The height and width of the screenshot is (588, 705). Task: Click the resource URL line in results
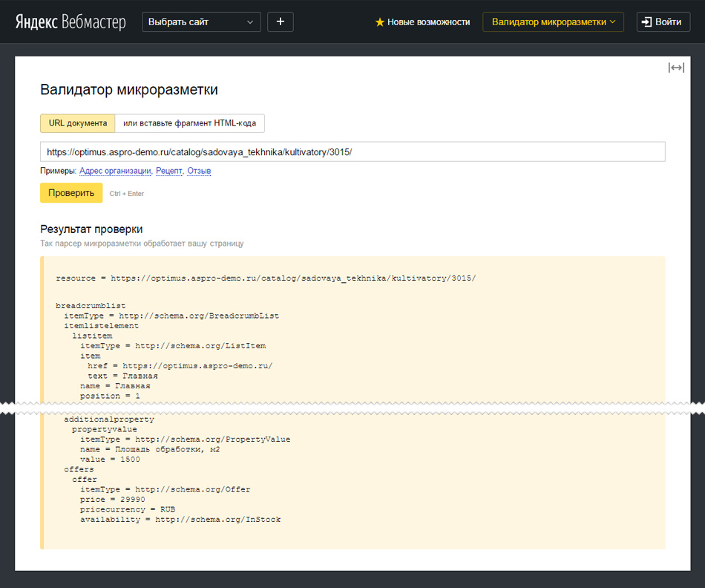coord(266,278)
